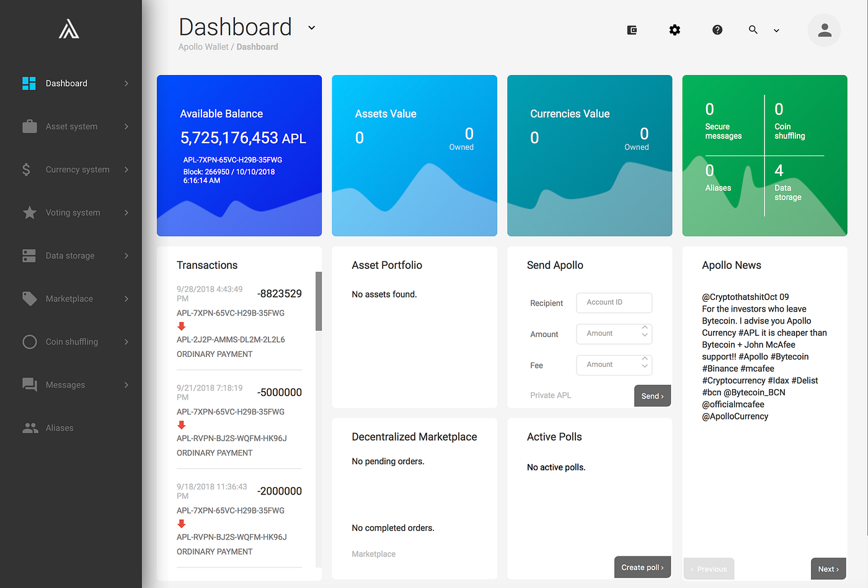Click the Create poll button
The width and height of the screenshot is (868, 588).
[x=642, y=567]
